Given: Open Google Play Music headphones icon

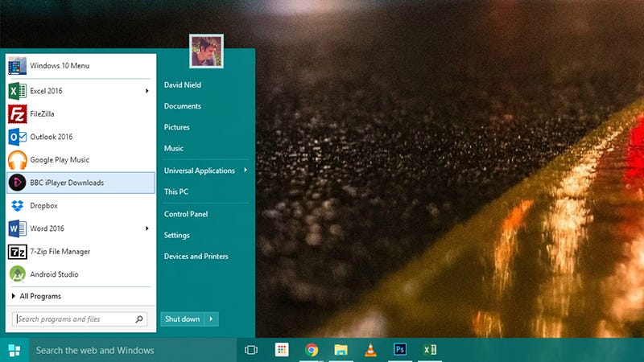Looking at the screenshot, I should point(17,159).
